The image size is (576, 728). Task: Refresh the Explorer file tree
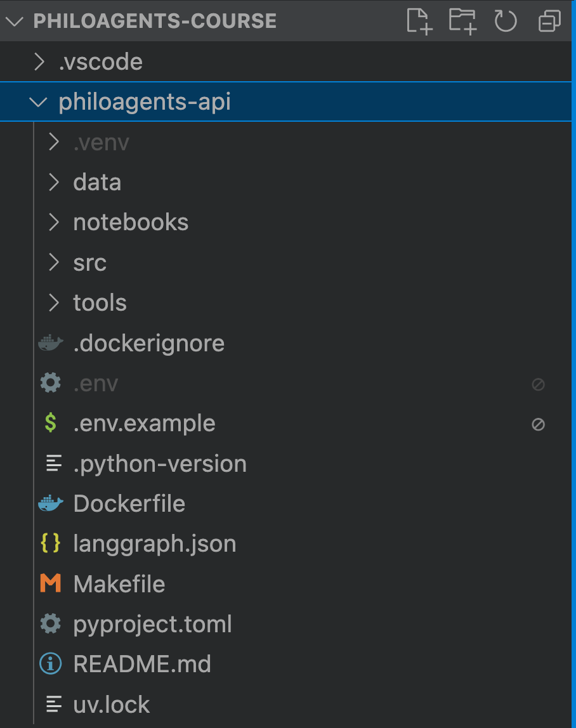506,21
